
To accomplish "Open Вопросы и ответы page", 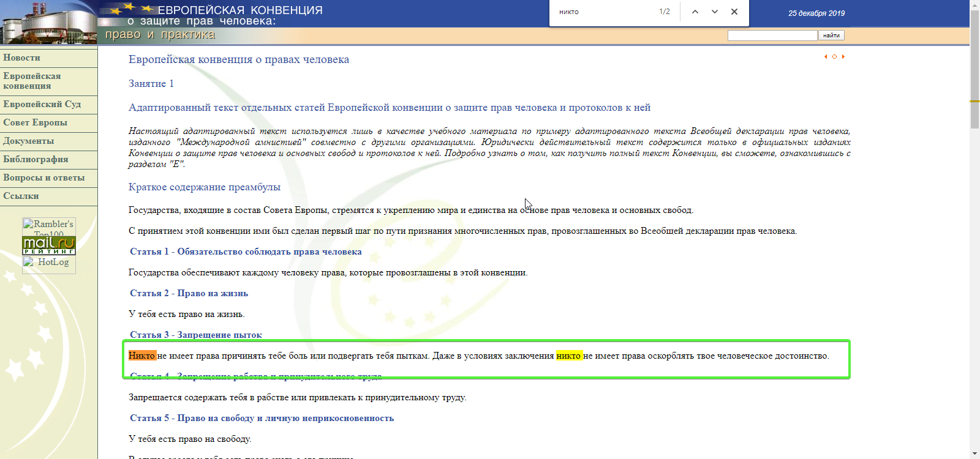I will click(x=43, y=177).
